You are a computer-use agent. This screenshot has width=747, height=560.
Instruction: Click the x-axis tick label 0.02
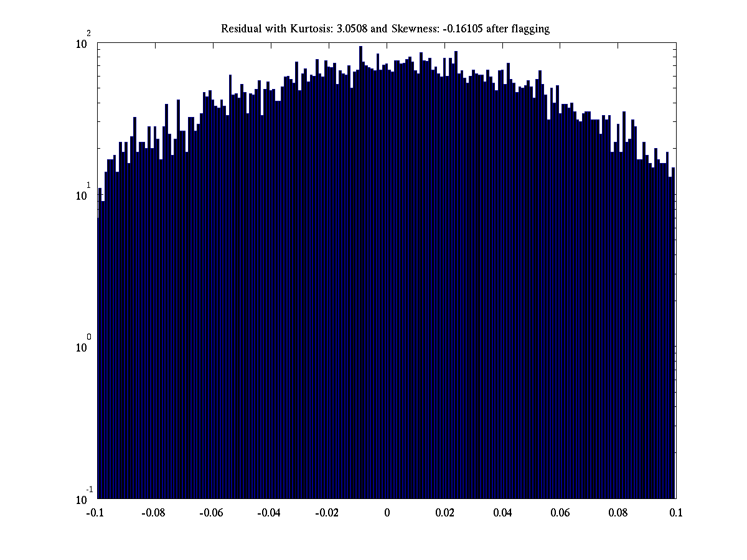[x=444, y=513]
